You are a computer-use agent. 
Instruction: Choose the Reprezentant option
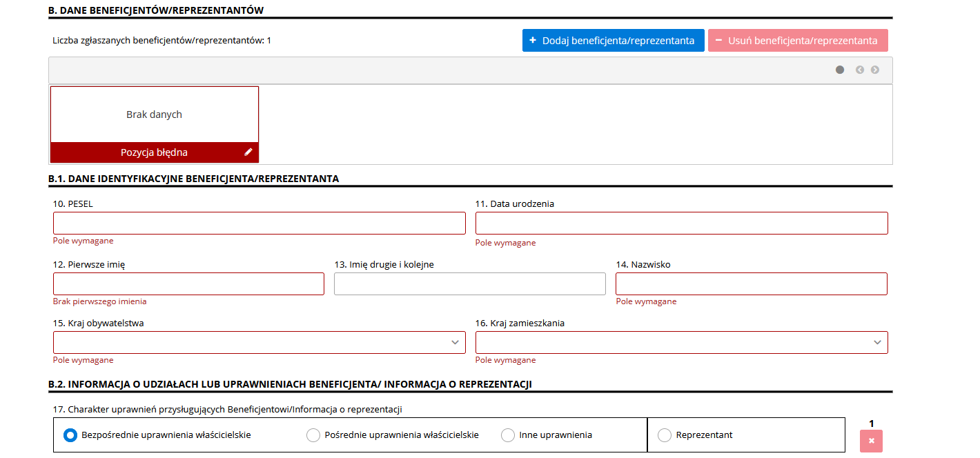point(665,435)
